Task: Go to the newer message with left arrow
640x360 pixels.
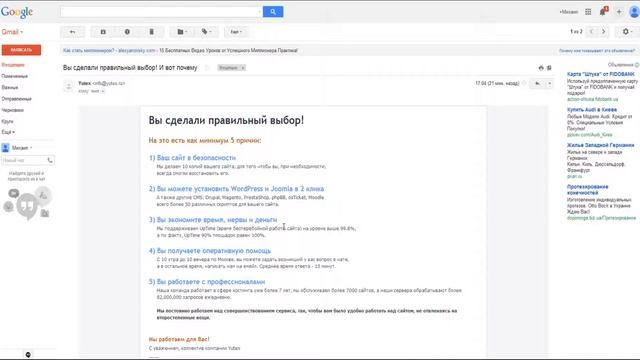Action: pos(592,32)
